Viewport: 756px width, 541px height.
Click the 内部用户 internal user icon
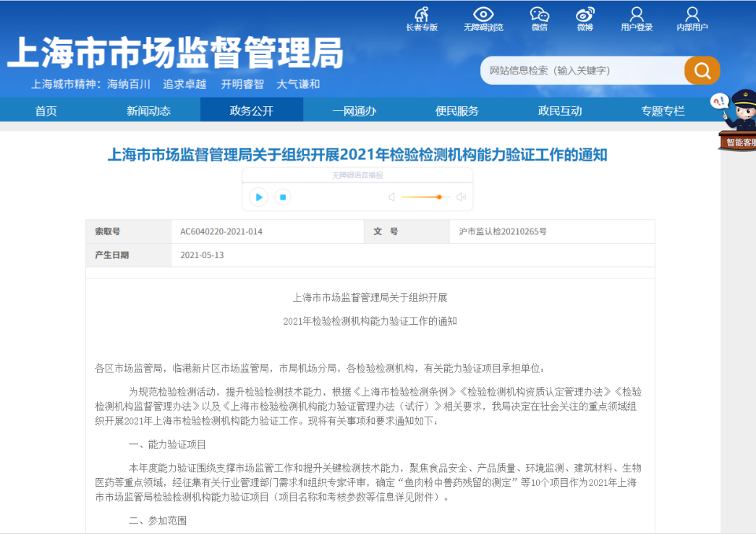[692, 20]
